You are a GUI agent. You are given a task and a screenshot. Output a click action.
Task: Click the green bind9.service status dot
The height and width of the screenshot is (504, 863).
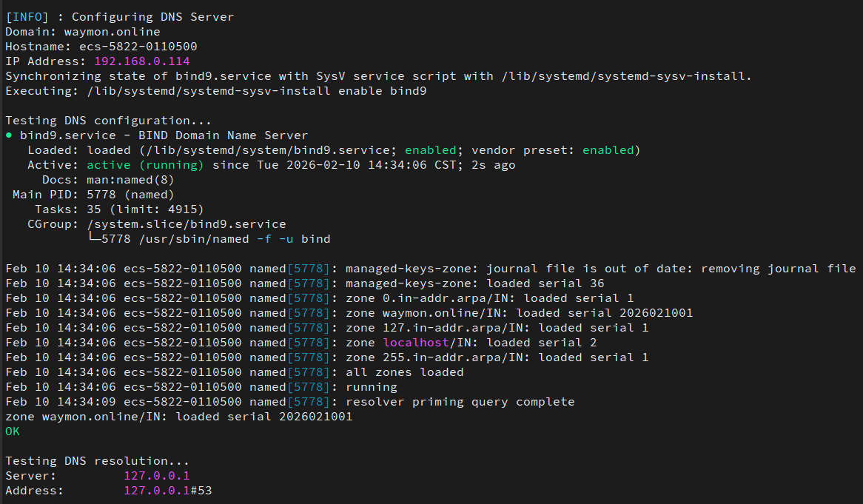click(x=9, y=135)
